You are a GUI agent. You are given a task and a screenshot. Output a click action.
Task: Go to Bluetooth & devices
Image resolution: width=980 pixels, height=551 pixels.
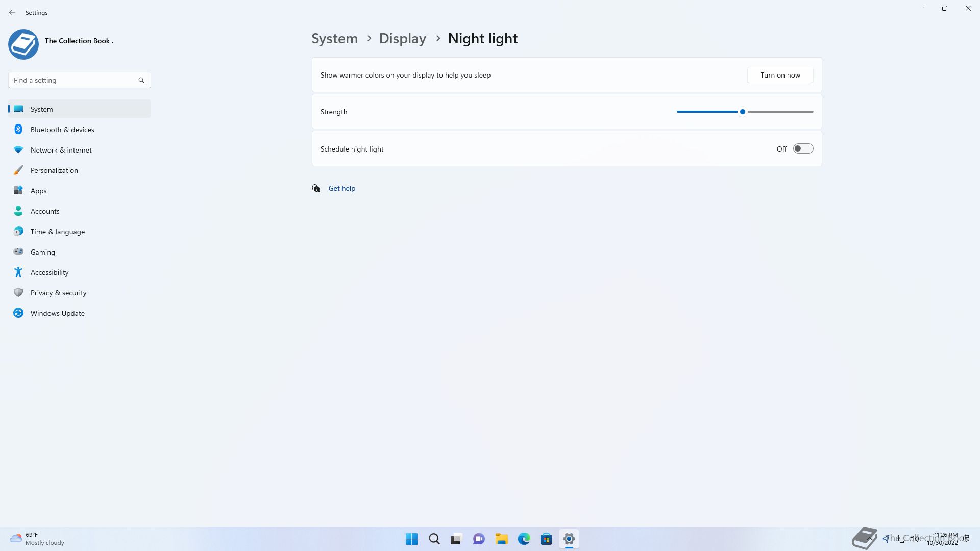pos(80,129)
